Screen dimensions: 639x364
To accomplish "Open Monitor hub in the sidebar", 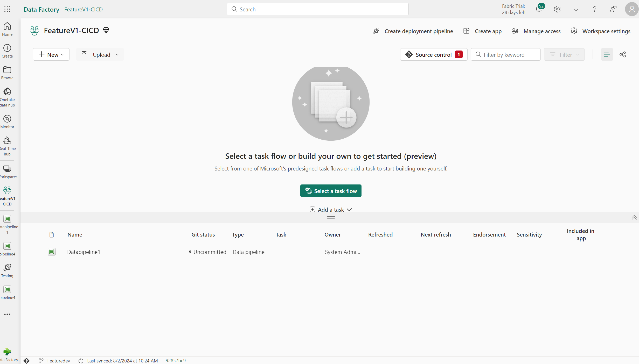I will coord(7,122).
